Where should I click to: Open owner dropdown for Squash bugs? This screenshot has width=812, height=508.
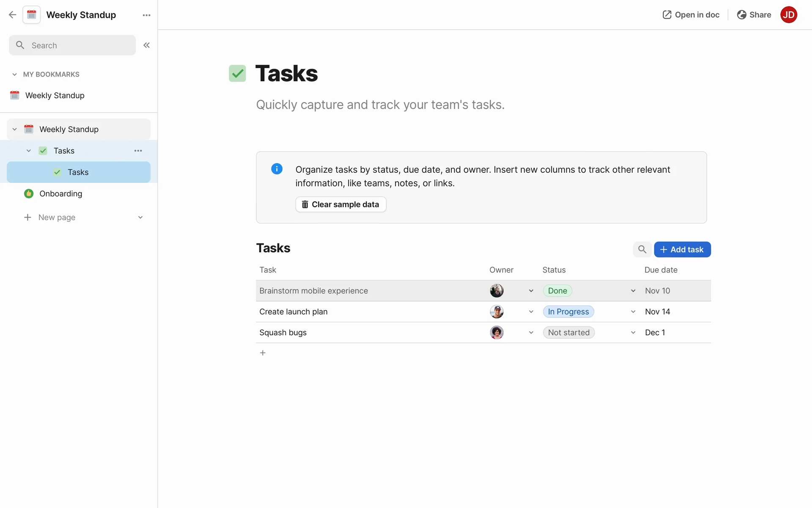click(531, 333)
